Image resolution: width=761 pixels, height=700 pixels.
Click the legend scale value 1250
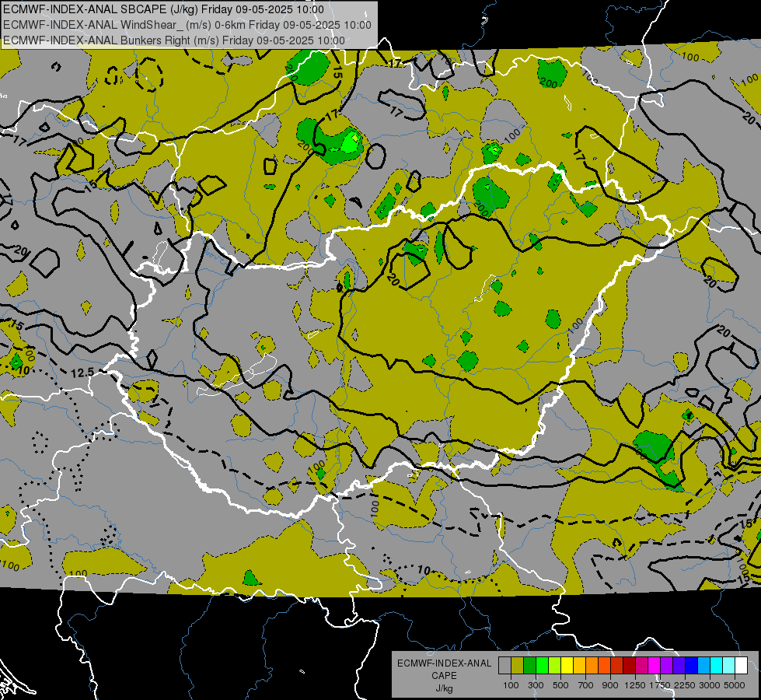point(635,685)
